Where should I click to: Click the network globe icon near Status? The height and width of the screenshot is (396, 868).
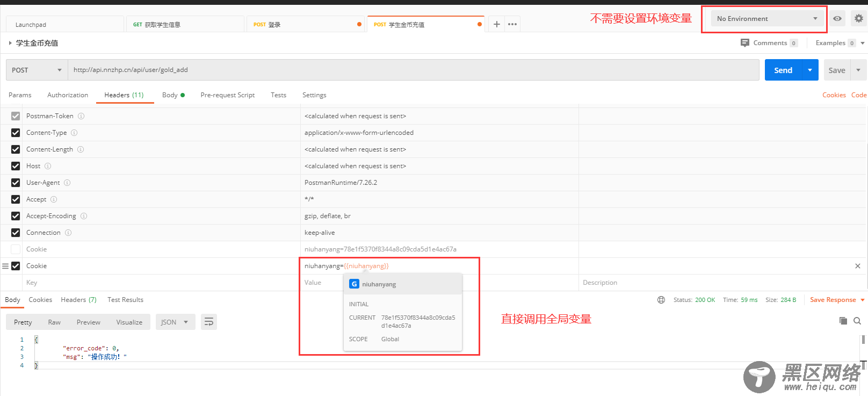[x=661, y=300]
